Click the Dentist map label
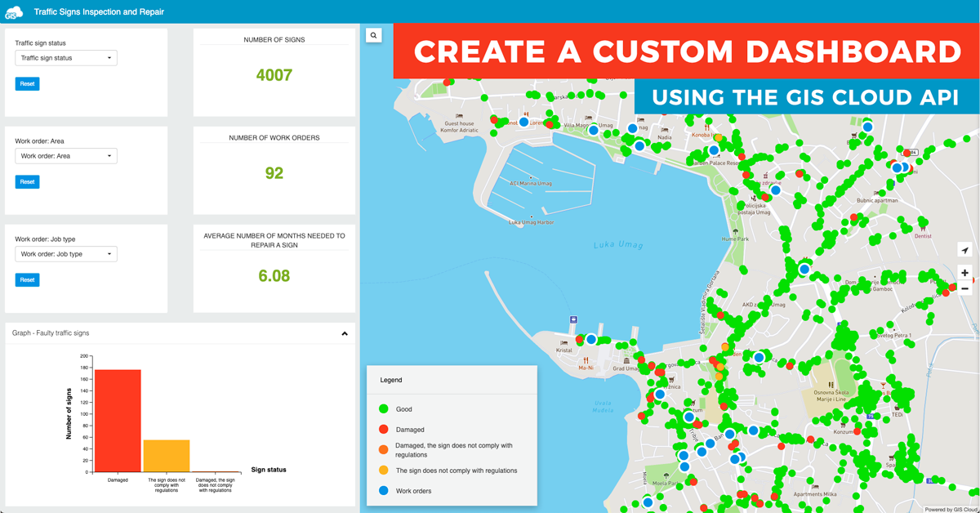This screenshot has width=980, height=513. [923, 236]
